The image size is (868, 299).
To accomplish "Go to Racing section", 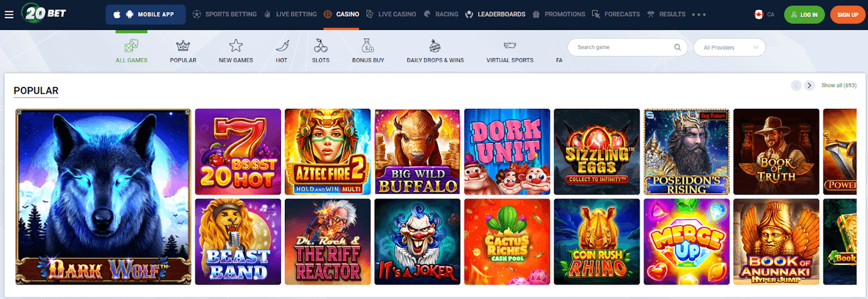I will pyautogui.click(x=440, y=14).
